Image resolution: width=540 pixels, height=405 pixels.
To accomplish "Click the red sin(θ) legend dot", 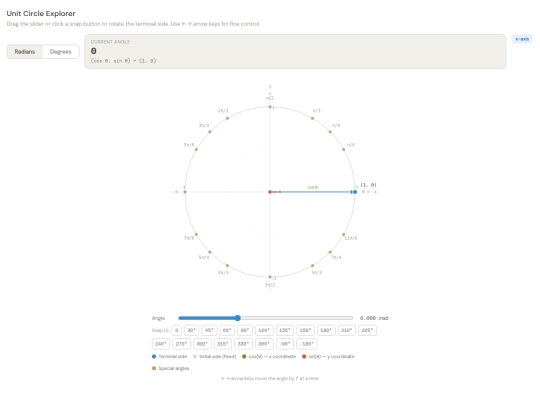I will pyautogui.click(x=304, y=356).
